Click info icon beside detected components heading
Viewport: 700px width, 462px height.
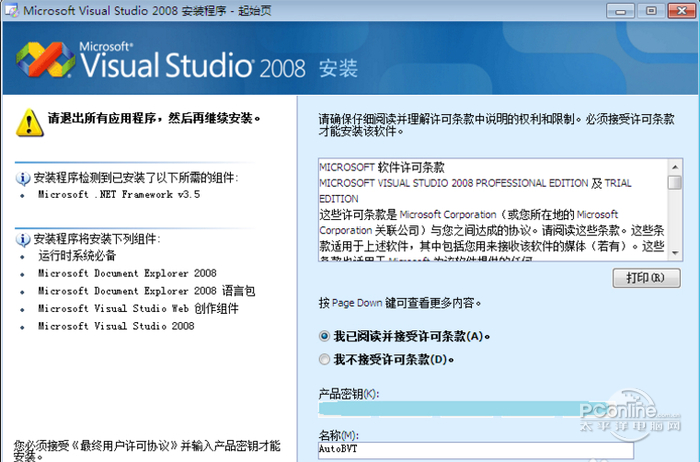23,179
